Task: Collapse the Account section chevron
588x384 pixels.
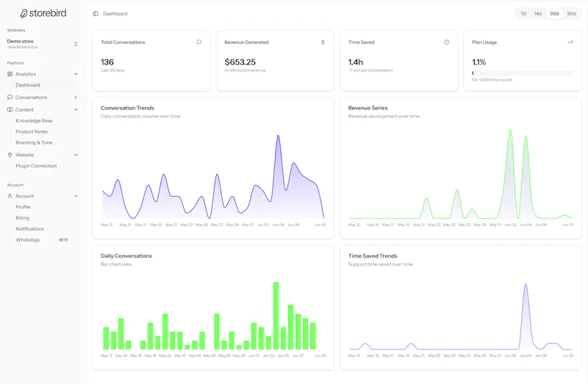Action: click(x=76, y=196)
